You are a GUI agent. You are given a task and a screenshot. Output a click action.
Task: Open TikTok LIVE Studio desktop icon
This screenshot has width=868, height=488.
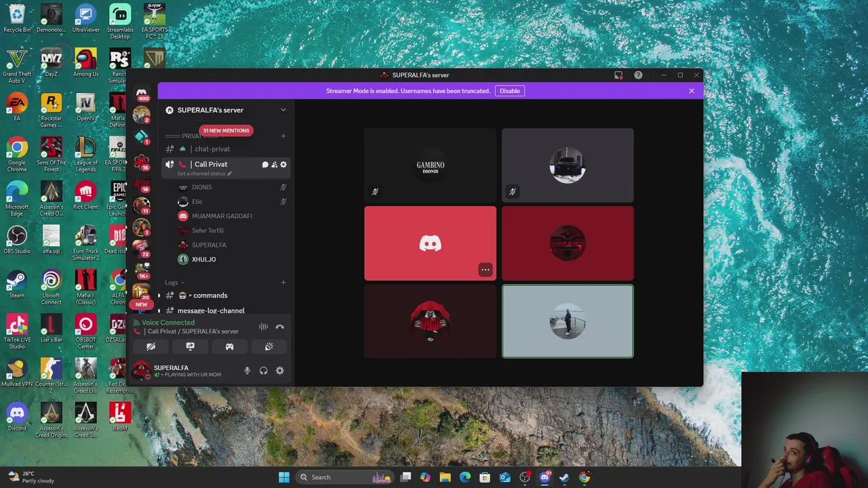click(x=17, y=331)
